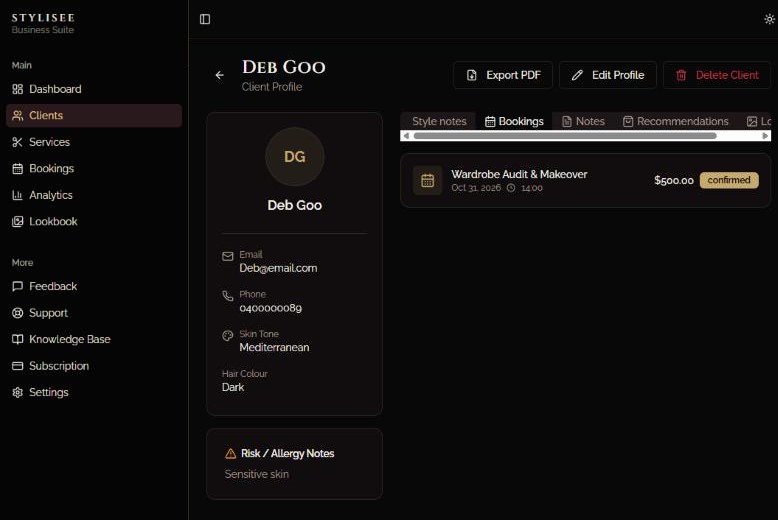Click the phone number 0400000089

pyautogui.click(x=270, y=308)
